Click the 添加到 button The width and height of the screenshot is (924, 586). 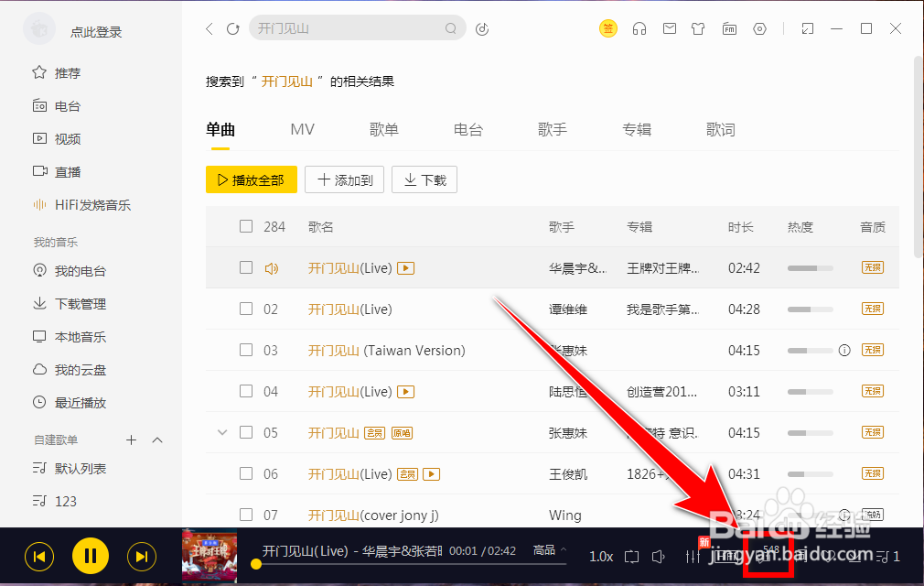tap(345, 179)
